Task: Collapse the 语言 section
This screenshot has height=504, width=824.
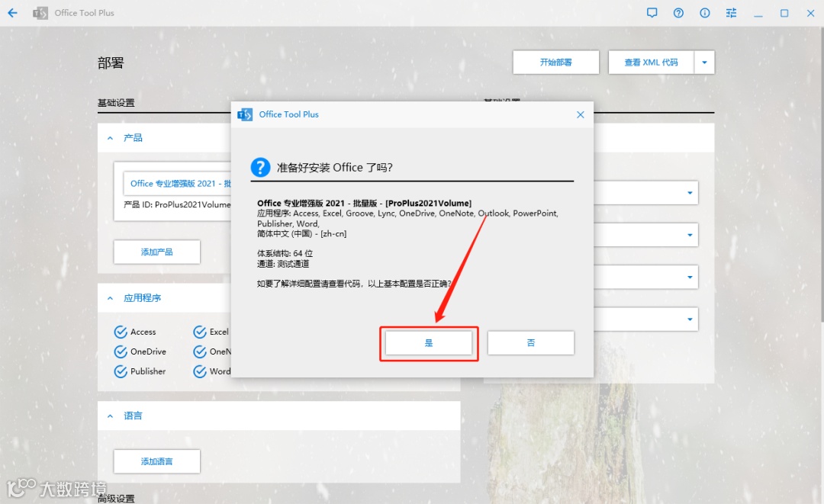Action: [x=110, y=416]
